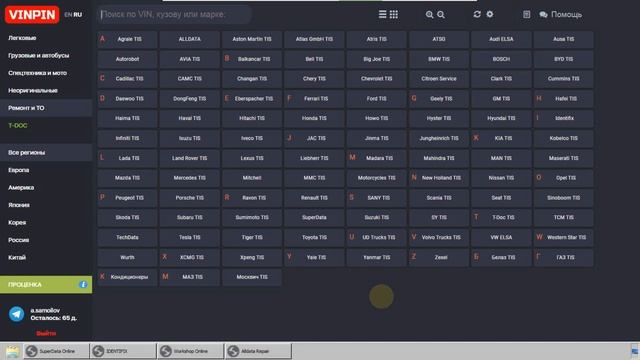Switch language to RU
640x360 pixels.
point(78,15)
